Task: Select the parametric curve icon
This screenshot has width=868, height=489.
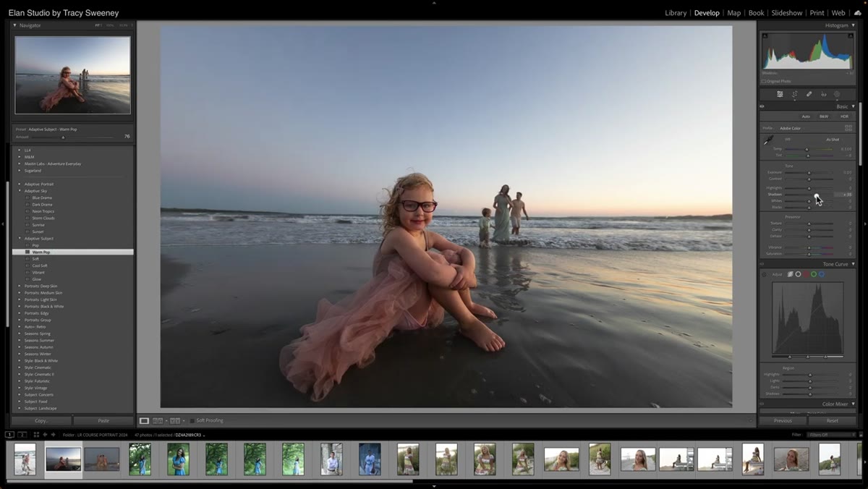Action: (790, 274)
